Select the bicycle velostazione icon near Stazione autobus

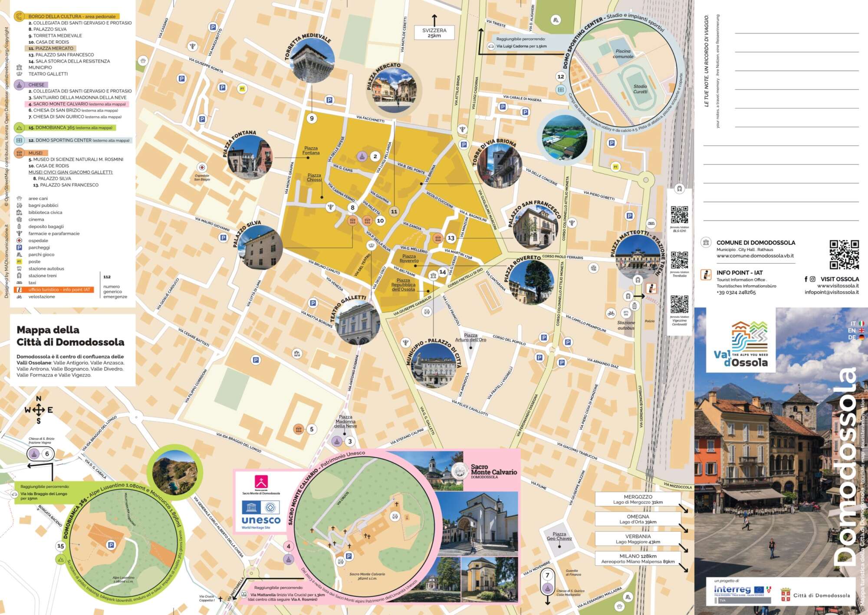(611, 313)
